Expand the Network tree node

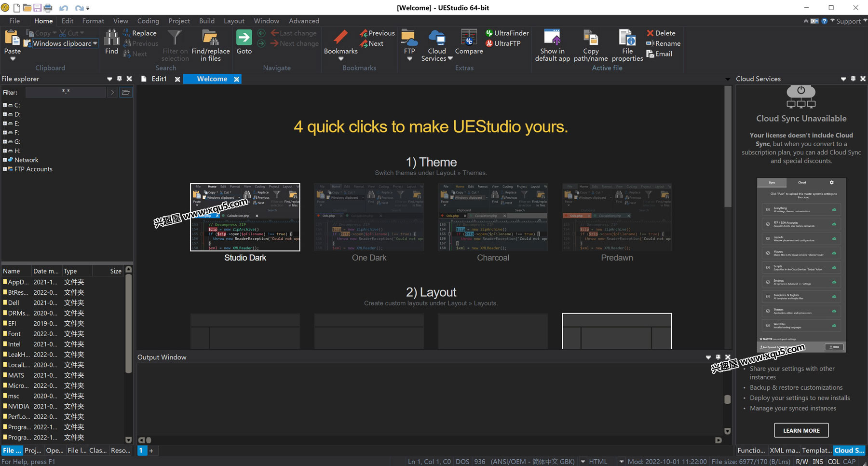pyautogui.click(x=5, y=160)
